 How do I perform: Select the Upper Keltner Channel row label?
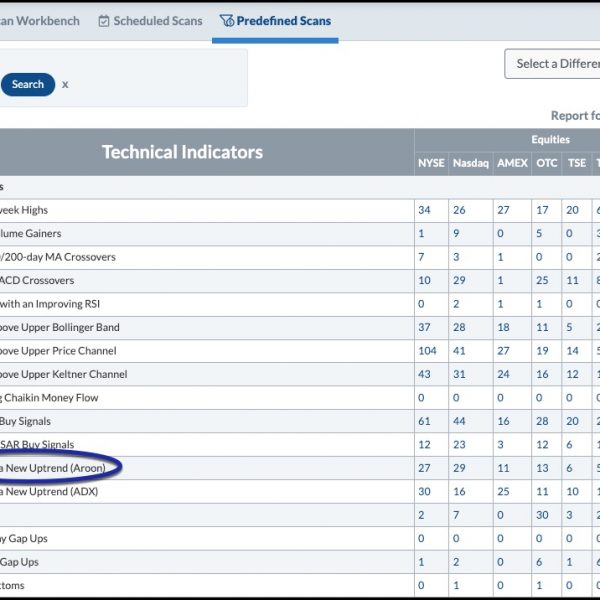click(x=64, y=374)
